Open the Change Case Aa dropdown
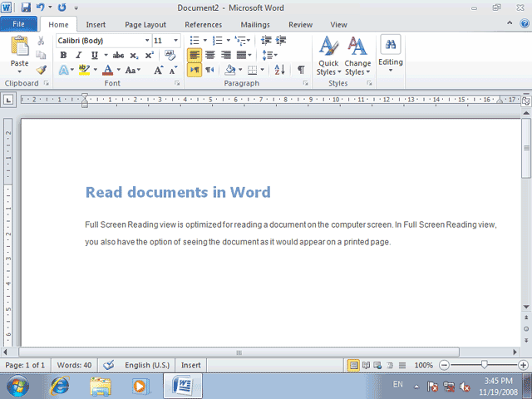This screenshot has height=399, width=532. [x=133, y=70]
